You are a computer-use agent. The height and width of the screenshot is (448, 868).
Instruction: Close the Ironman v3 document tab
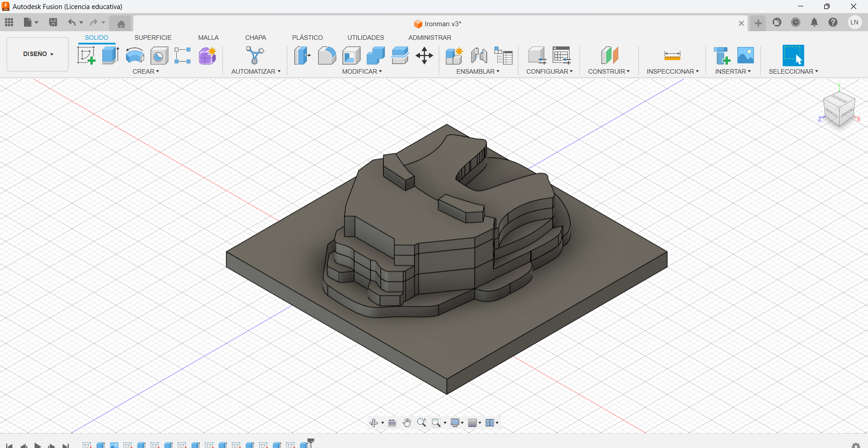[741, 24]
